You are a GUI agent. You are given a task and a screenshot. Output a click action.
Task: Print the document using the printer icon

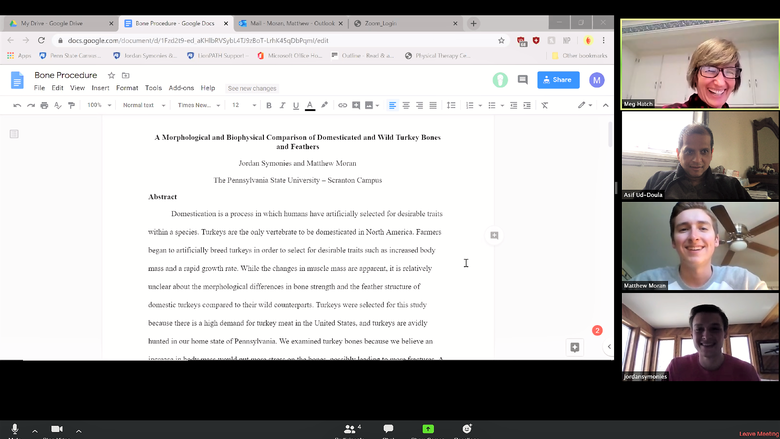[x=44, y=105]
